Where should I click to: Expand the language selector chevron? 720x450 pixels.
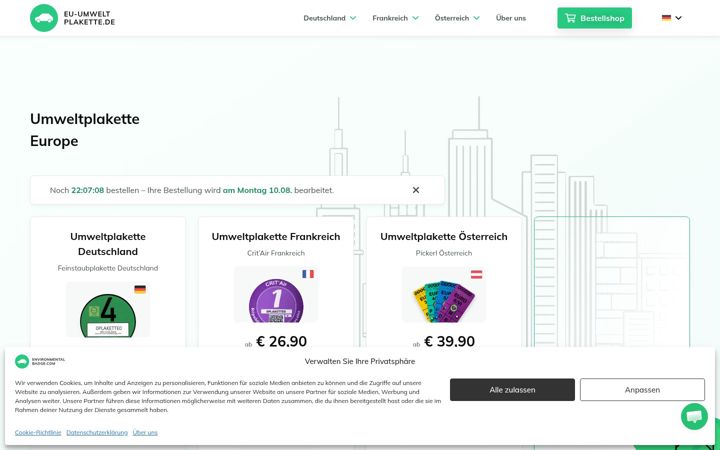pos(678,18)
